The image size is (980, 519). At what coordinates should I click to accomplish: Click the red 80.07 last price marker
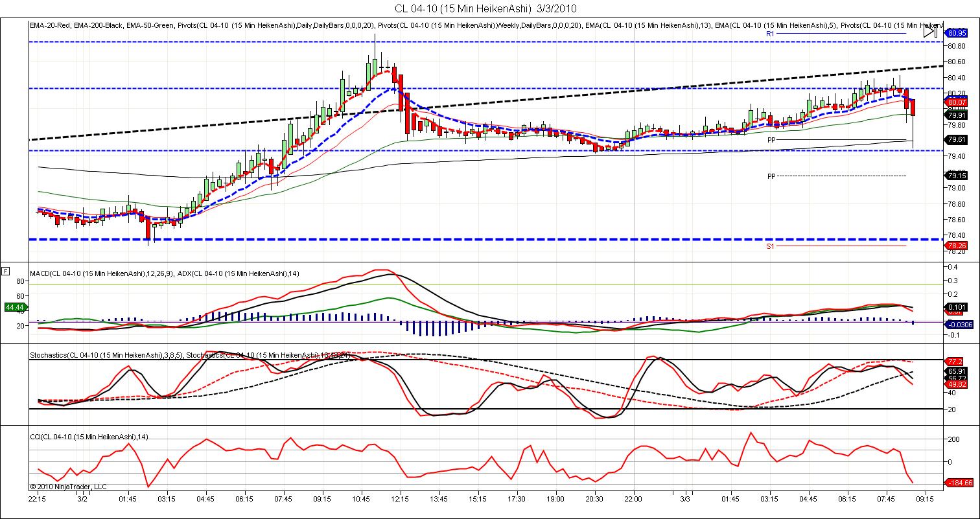point(957,102)
